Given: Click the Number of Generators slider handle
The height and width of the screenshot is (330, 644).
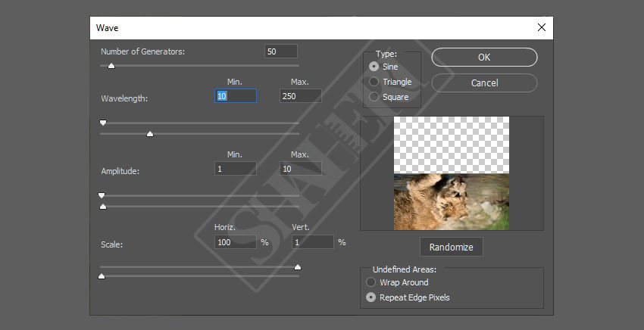Looking at the screenshot, I should coord(111,66).
